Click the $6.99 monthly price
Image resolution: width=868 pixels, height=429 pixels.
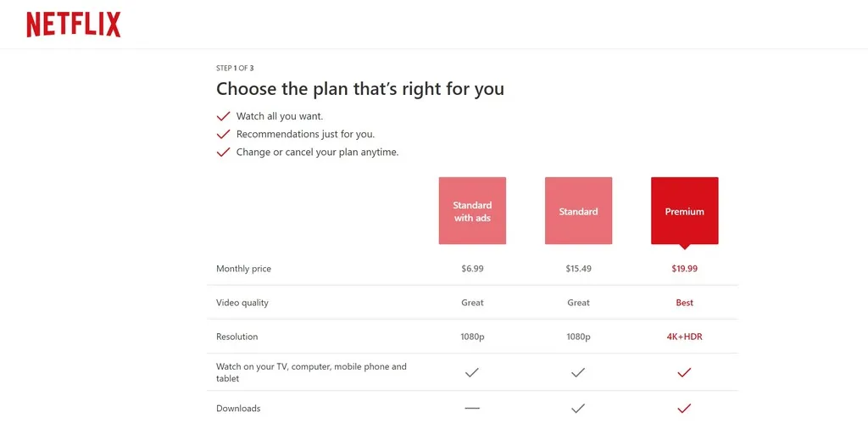point(472,269)
